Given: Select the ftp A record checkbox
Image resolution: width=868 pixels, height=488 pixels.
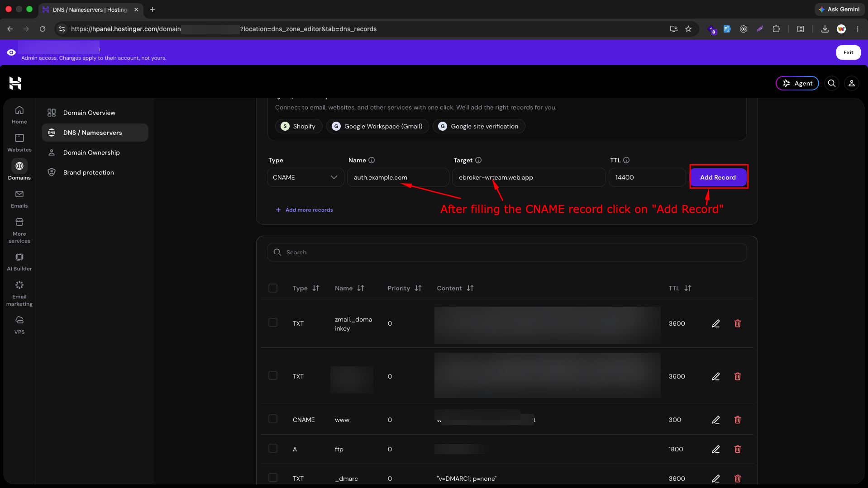Looking at the screenshot, I should 273,448.
